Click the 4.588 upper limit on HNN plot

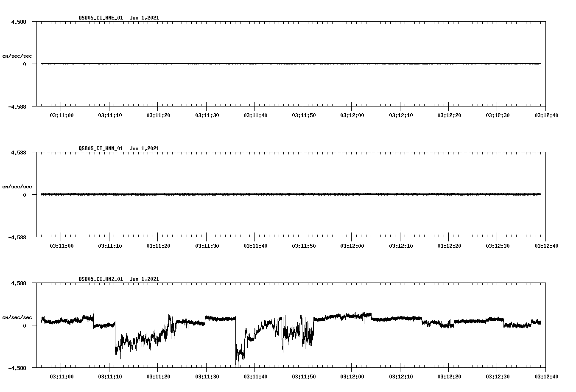pyautogui.click(x=19, y=152)
